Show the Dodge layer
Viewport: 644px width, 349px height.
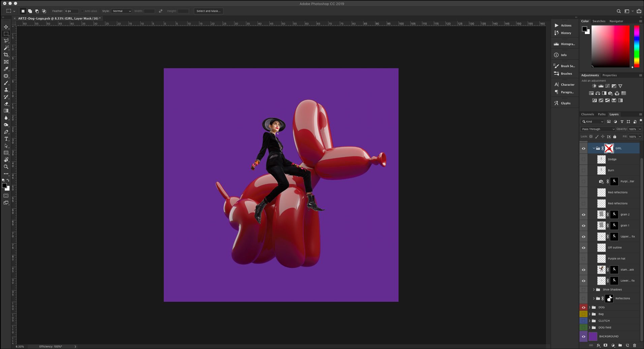click(583, 159)
